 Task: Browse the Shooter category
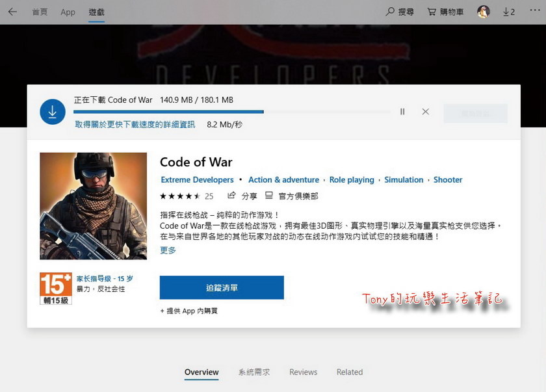click(x=448, y=180)
